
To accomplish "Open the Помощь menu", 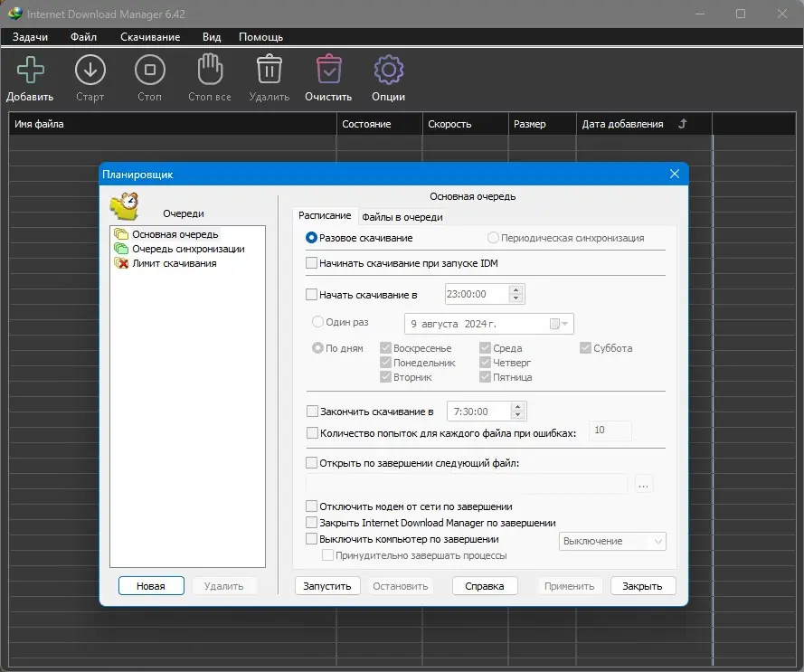I will coord(261,37).
